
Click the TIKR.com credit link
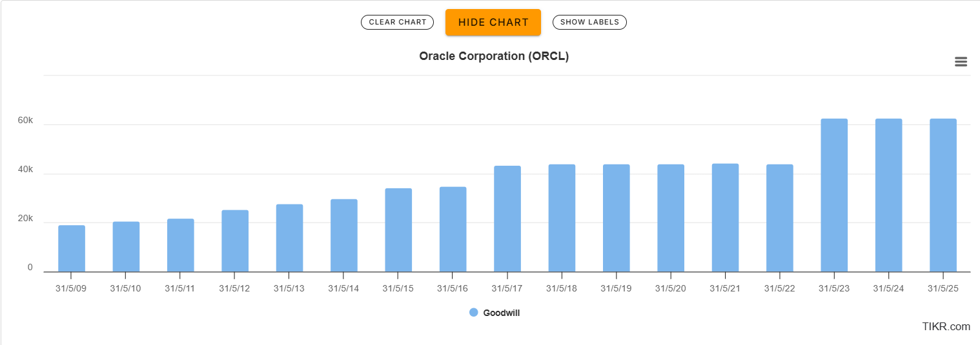(946, 327)
